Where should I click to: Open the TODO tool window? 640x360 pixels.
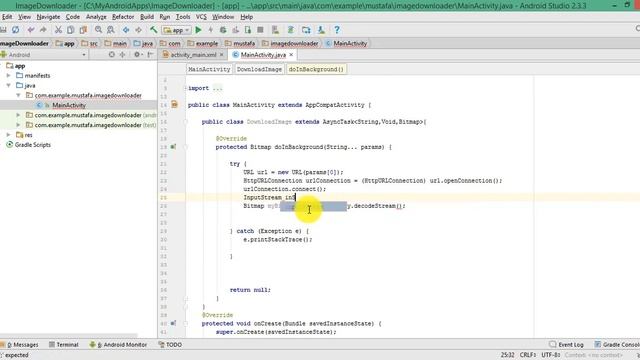pyautogui.click(x=170, y=344)
